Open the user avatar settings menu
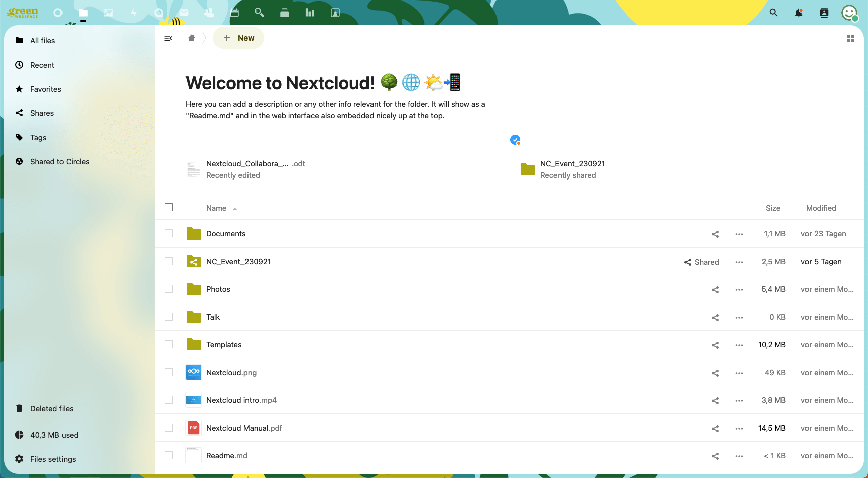The width and height of the screenshot is (868, 478). coord(850,13)
